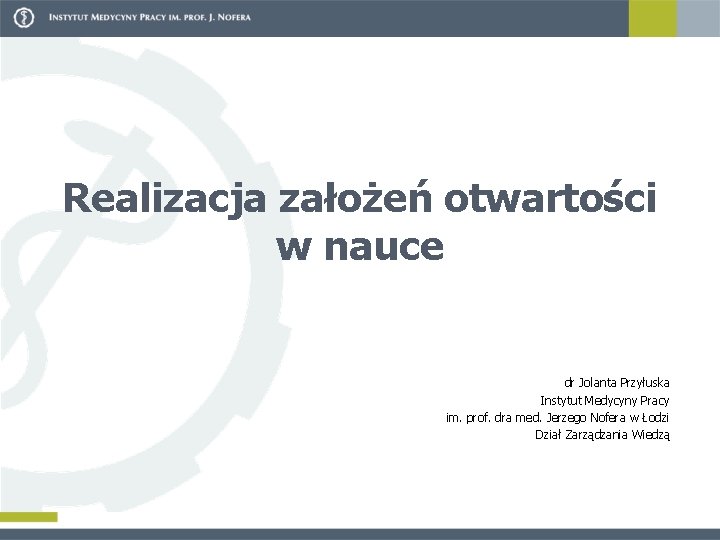Click the institute logo emblem in header
Image resolution: width=720 pixels, height=540 pixels.
click(x=24, y=18)
